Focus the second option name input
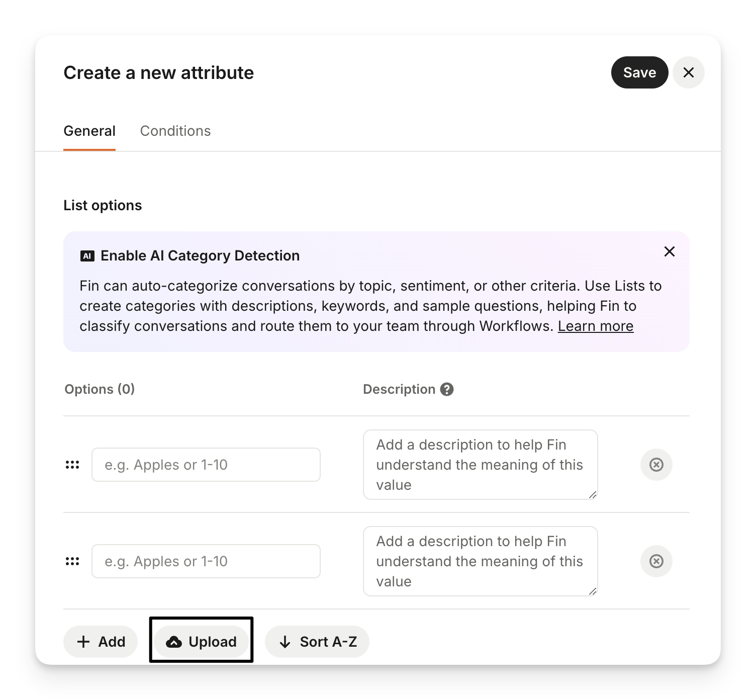Screen dimensions: 756x700 [206, 561]
